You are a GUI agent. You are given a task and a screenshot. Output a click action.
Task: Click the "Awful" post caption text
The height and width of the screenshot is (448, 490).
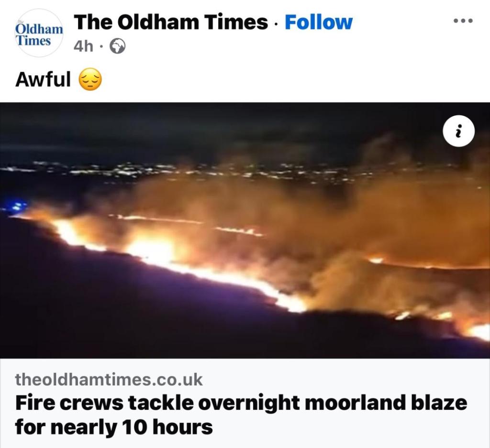tap(43, 79)
